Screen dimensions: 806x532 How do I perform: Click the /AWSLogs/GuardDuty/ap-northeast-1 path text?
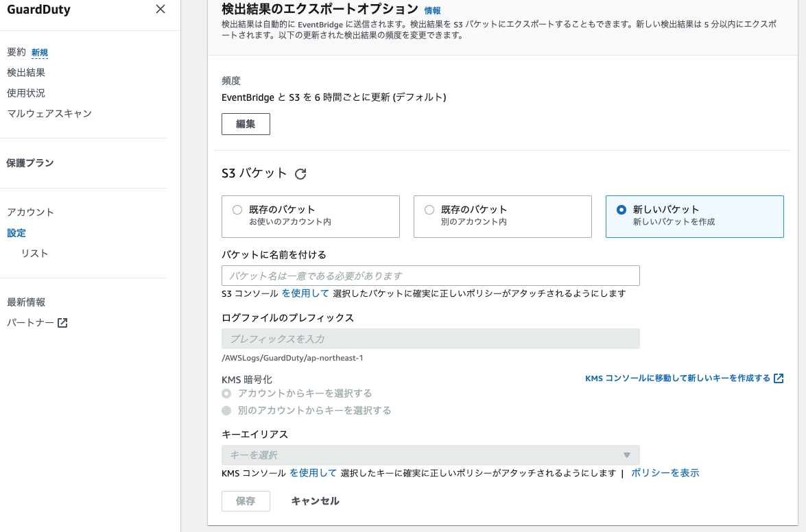point(292,358)
